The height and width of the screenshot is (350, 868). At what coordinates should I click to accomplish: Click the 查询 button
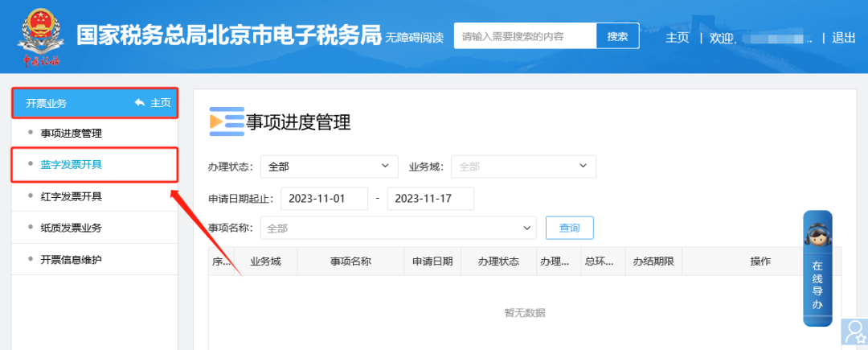[x=569, y=229]
